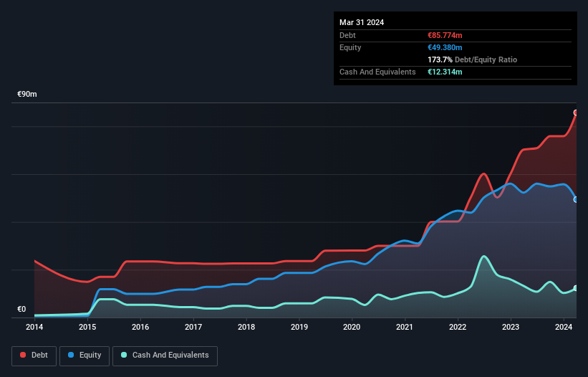Click the Equity label in tooltip

(350, 47)
